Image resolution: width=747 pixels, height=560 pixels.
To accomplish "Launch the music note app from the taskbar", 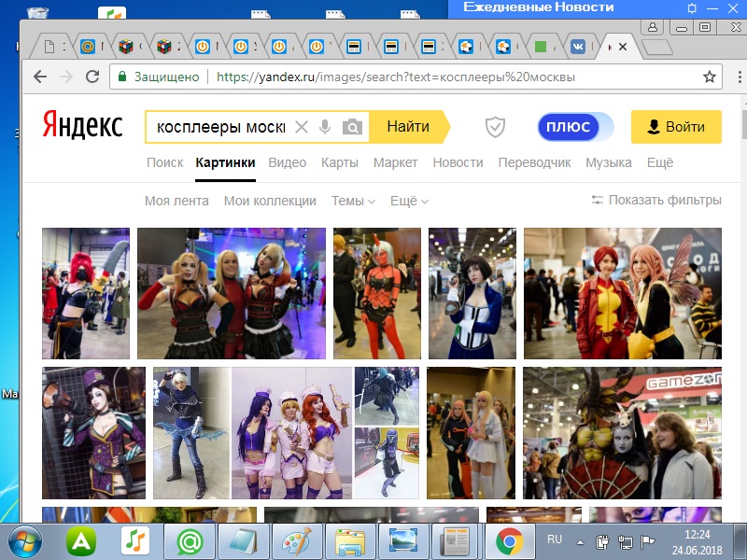I will (135, 541).
